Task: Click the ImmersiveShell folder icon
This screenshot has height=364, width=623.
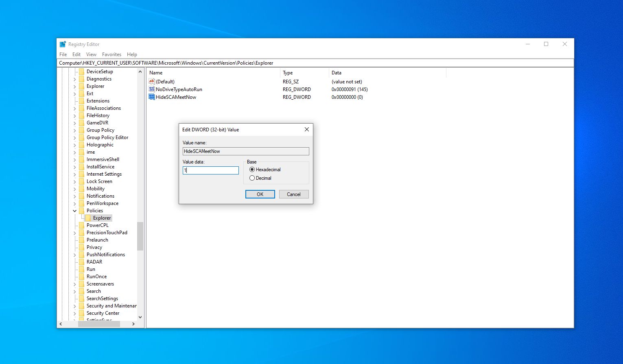Action: pos(81,159)
